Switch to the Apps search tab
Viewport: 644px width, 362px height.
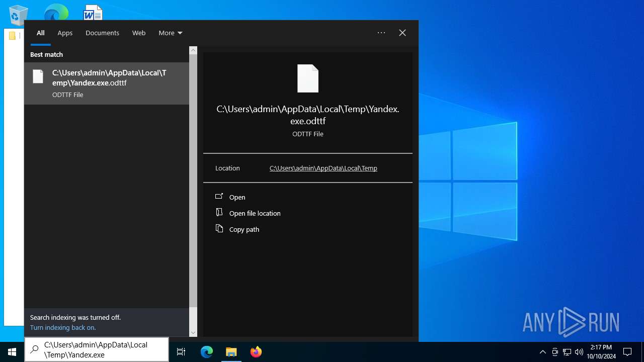pos(65,33)
